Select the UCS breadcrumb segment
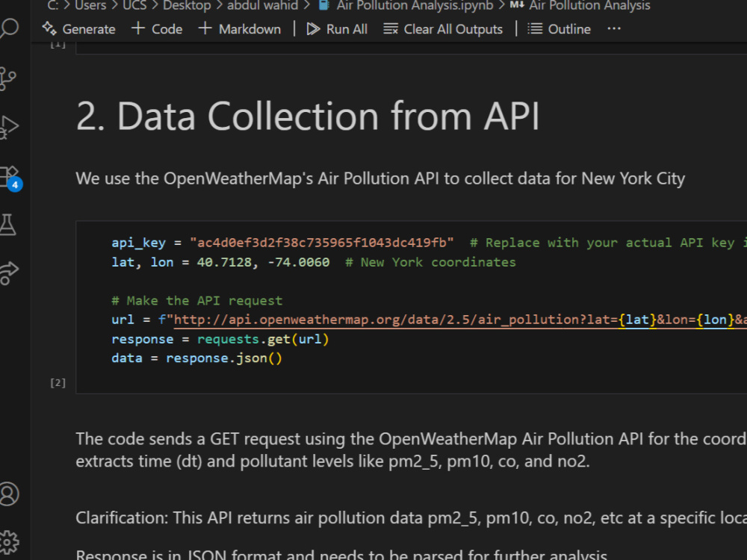Image resolution: width=747 pixels, height=560 pixels. tap(134, 5)
